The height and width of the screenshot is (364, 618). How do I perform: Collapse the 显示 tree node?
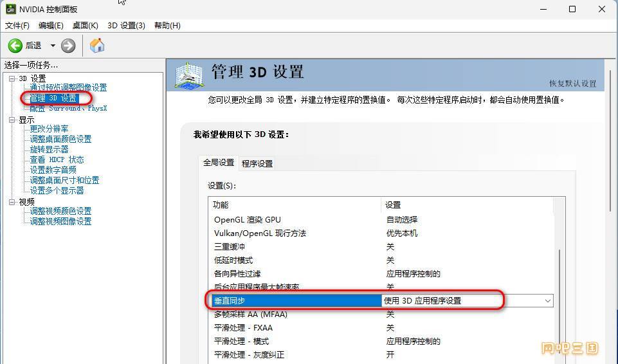coord(12,120)
